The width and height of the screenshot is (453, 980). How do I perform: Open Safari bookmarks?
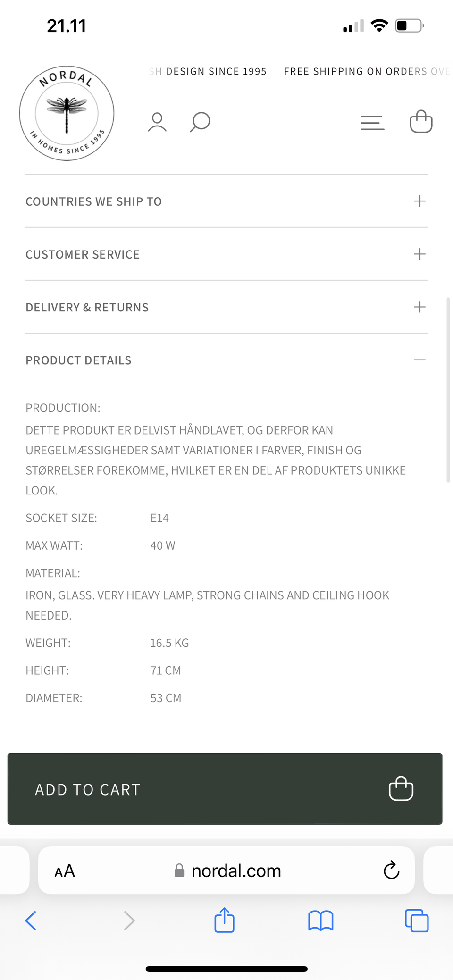click(x=321, y=921)
